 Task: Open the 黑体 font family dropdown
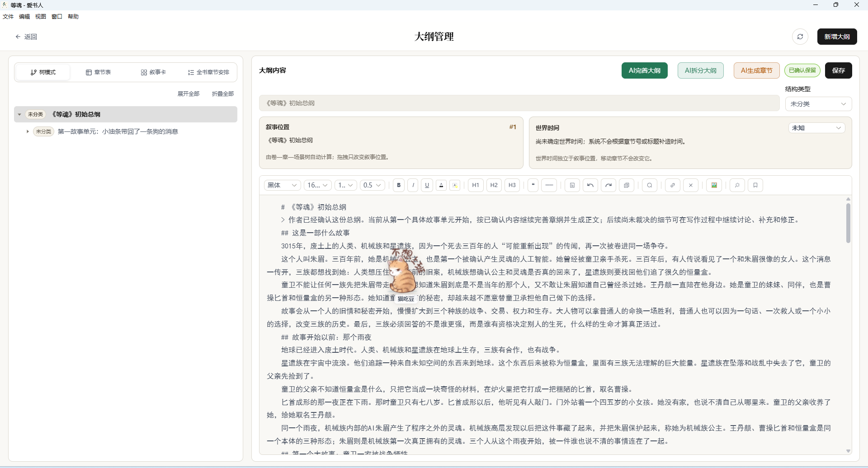click(283, 185)
